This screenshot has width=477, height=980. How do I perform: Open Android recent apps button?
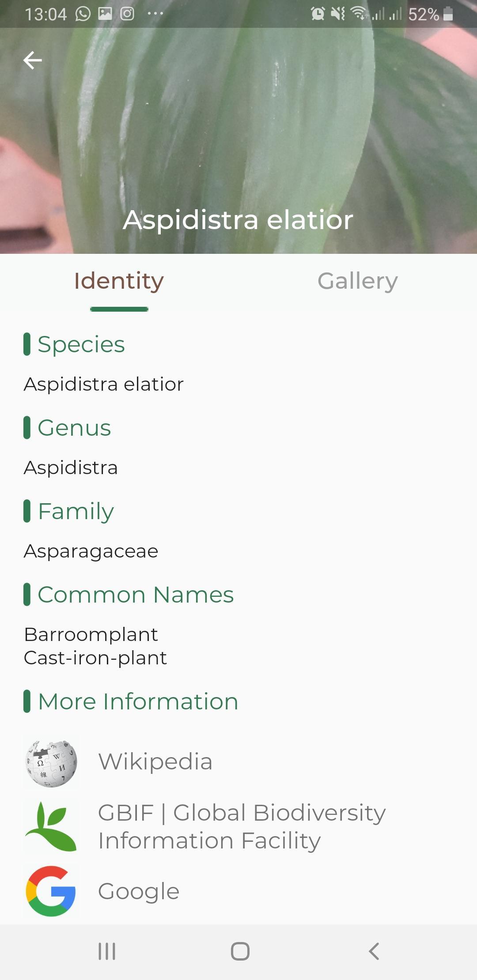[107, 951]
